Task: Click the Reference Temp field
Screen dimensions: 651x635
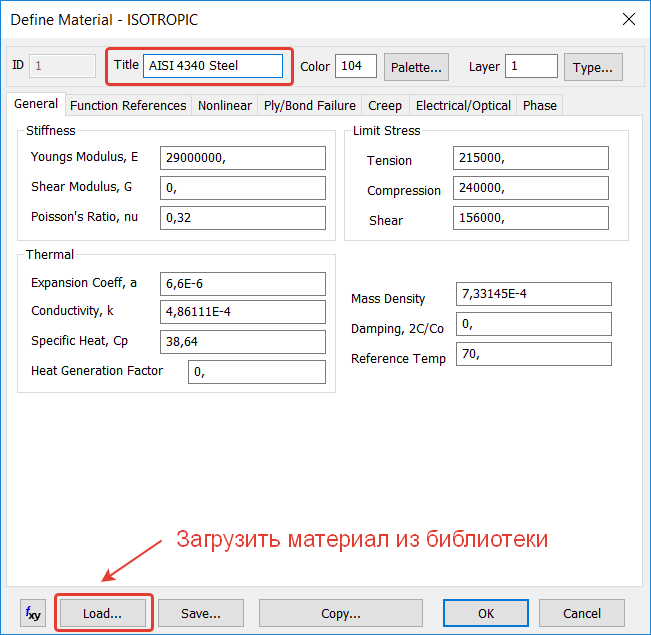Action: point(534,354)
